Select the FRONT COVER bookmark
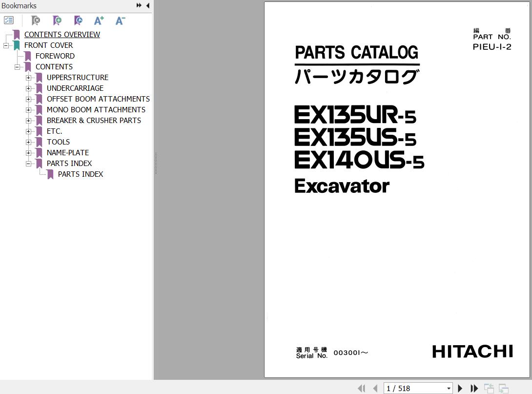 [x=48, y=45]
